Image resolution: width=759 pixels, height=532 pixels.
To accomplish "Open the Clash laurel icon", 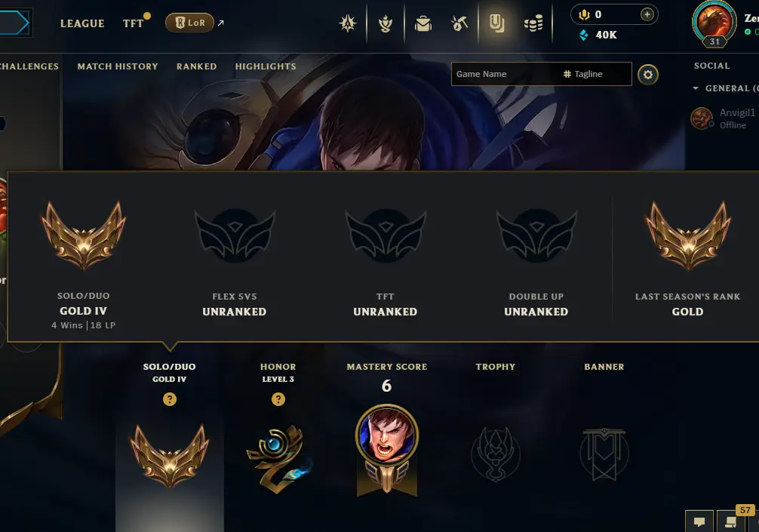I will tap(386, 23).
